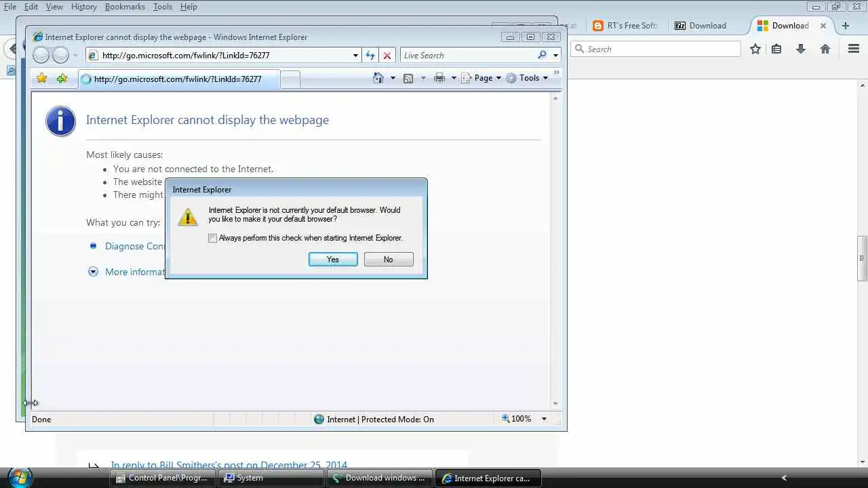The image size is (868, 488).
Task: Open Firefox History menu
Action: (x=84, y=7)
